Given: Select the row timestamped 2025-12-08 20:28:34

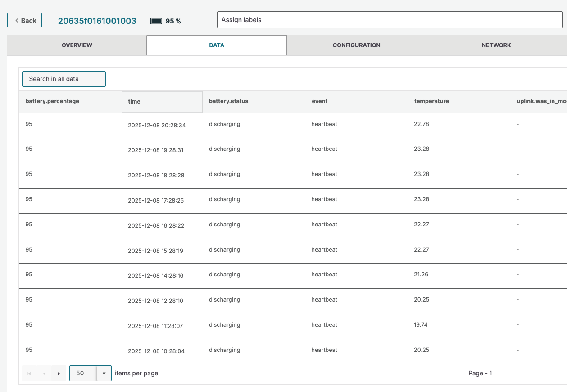Looking at the screenshot, I should [157, 125].
